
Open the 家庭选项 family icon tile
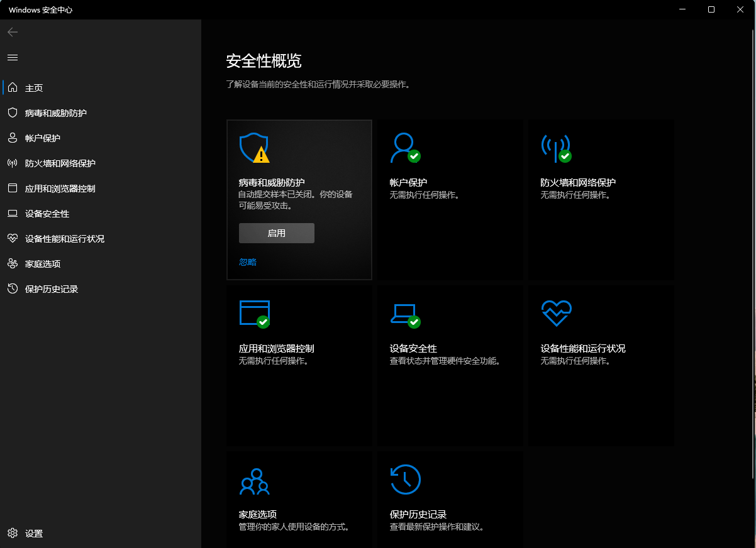[254, 481]
